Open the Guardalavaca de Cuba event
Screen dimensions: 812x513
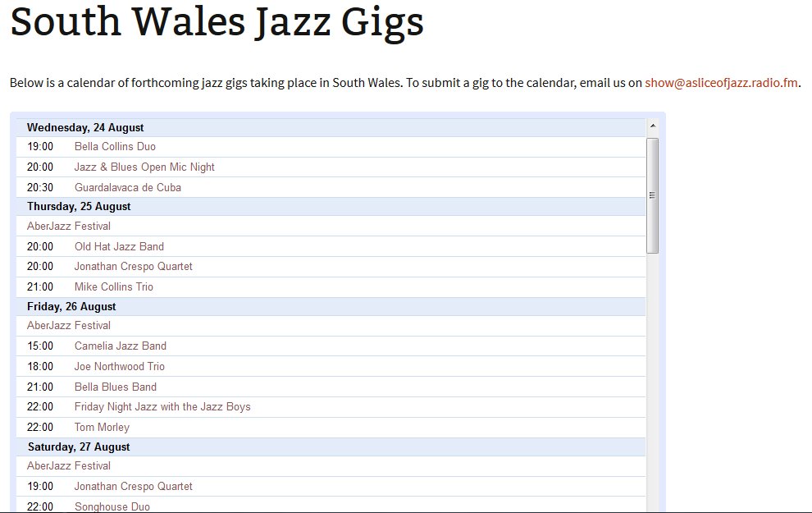(x=128, y=188)
